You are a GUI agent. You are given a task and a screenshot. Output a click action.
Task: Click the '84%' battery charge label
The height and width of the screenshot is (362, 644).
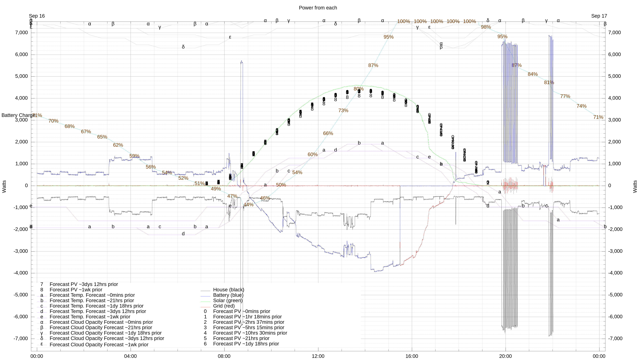(x=533, y=74)
